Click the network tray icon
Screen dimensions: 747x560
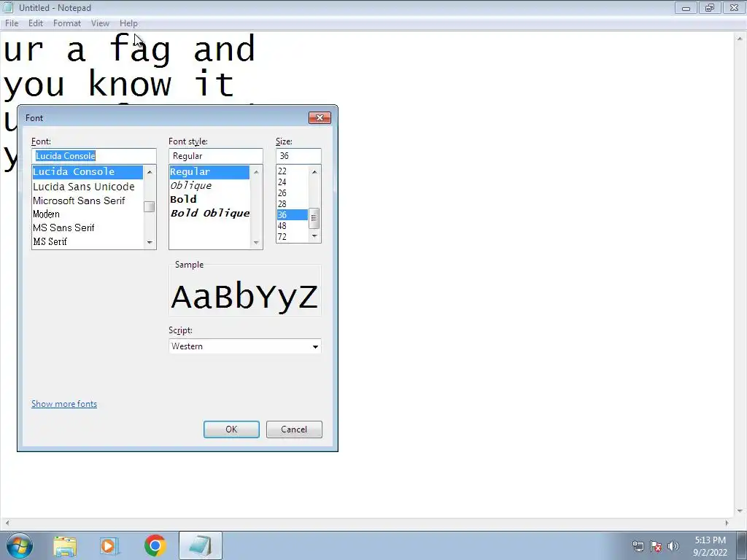638,546
